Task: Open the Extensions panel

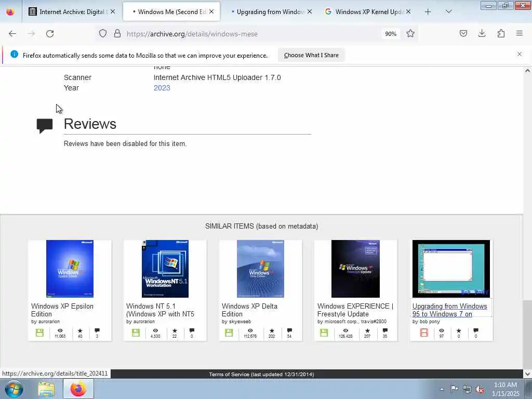Action: pos(501,33)
